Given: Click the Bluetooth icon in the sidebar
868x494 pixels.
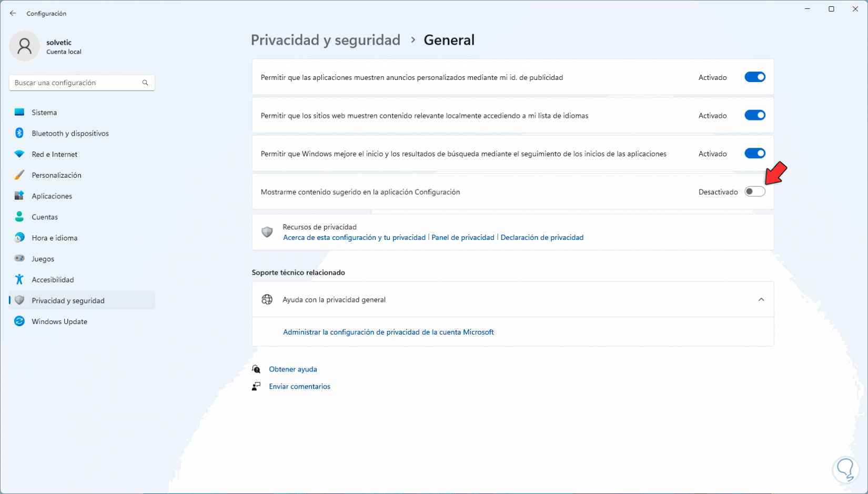Looking at the screenshot, I should pos(19,133).
